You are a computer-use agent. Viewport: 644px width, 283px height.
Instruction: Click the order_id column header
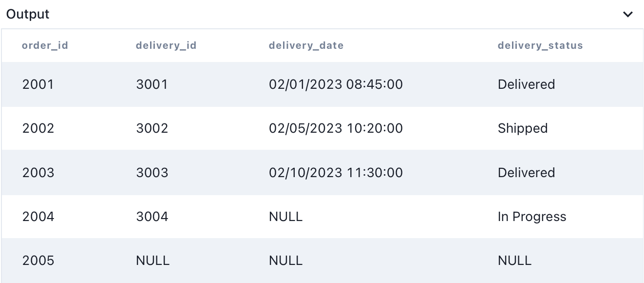click(x=45, y=45)
